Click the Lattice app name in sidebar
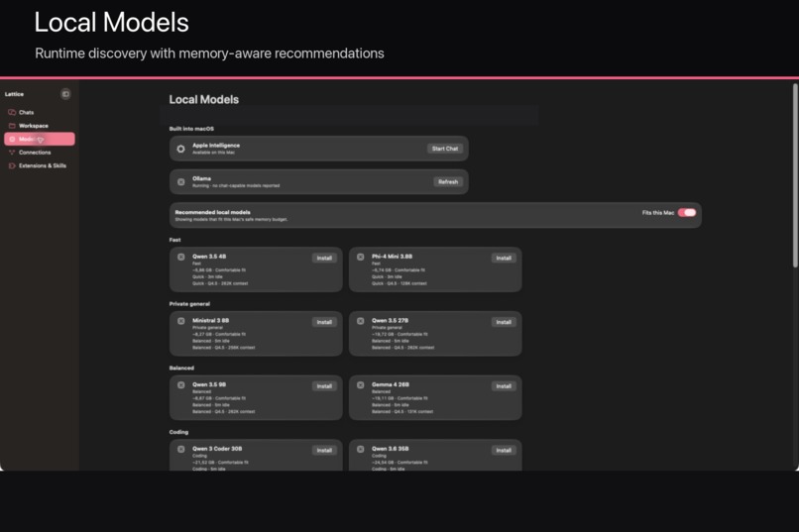 [14, 94]
